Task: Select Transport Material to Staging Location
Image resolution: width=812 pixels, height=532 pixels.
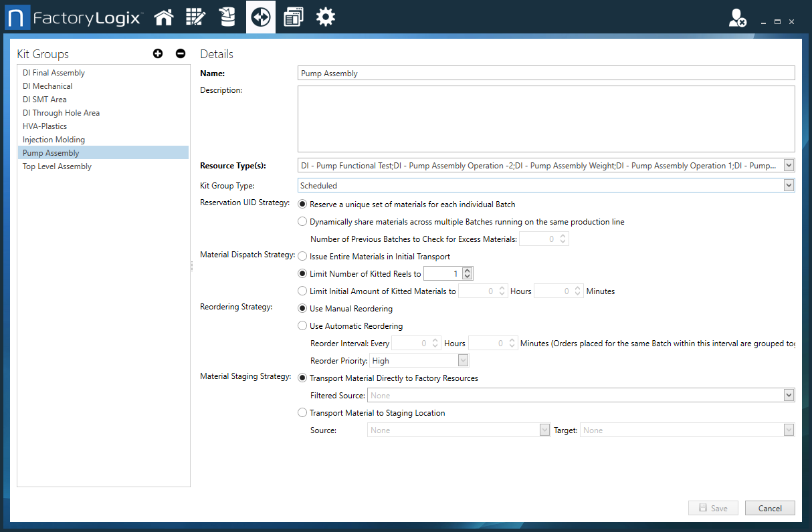Action: point(303,413)
